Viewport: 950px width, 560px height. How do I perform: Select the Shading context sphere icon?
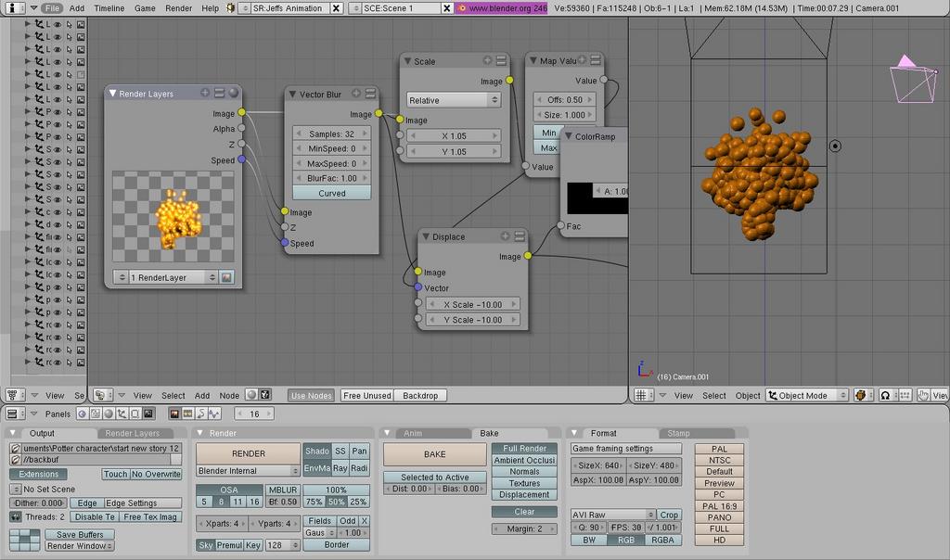109,414
